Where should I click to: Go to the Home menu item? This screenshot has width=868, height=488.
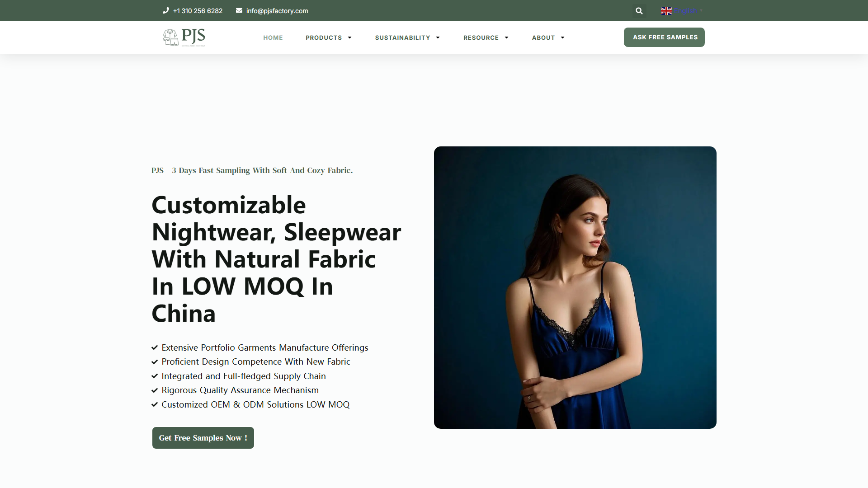click(x=273, y=38)
